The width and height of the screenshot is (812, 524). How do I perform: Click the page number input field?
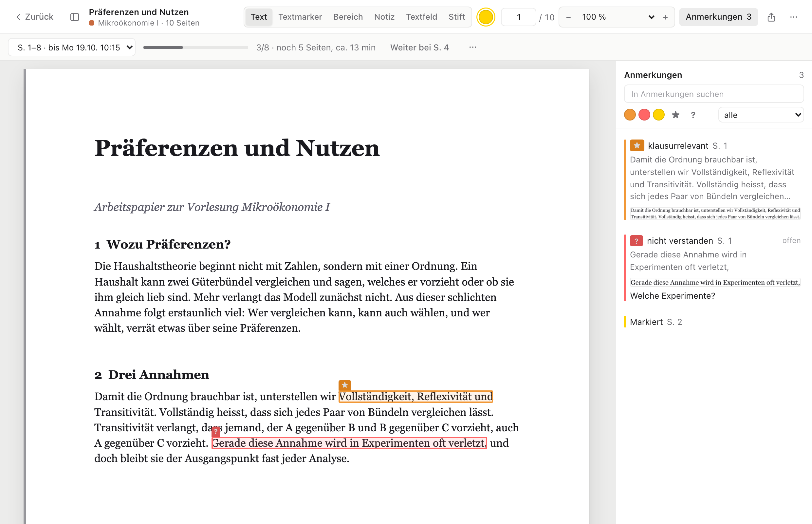pyautogui.click(x=518, y=17)
